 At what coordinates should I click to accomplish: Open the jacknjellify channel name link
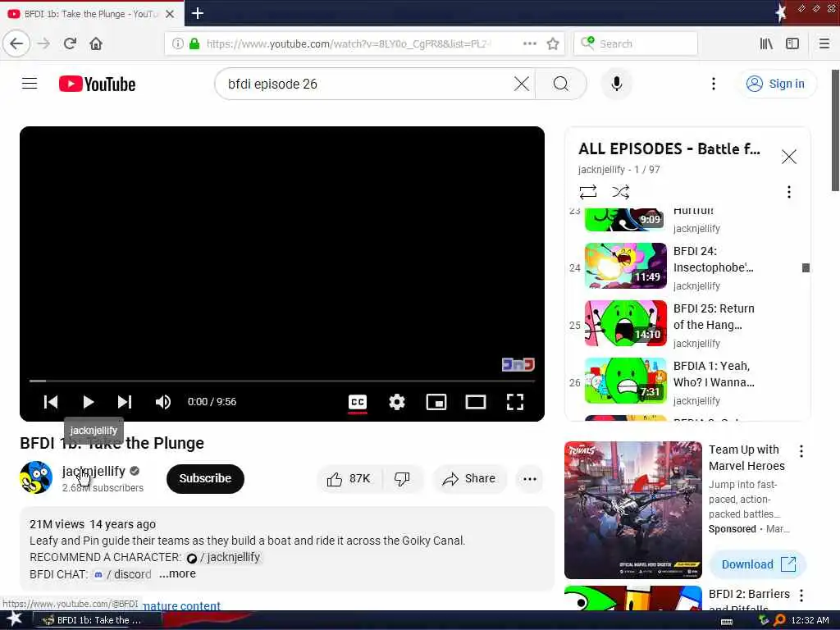click(94, 471)
